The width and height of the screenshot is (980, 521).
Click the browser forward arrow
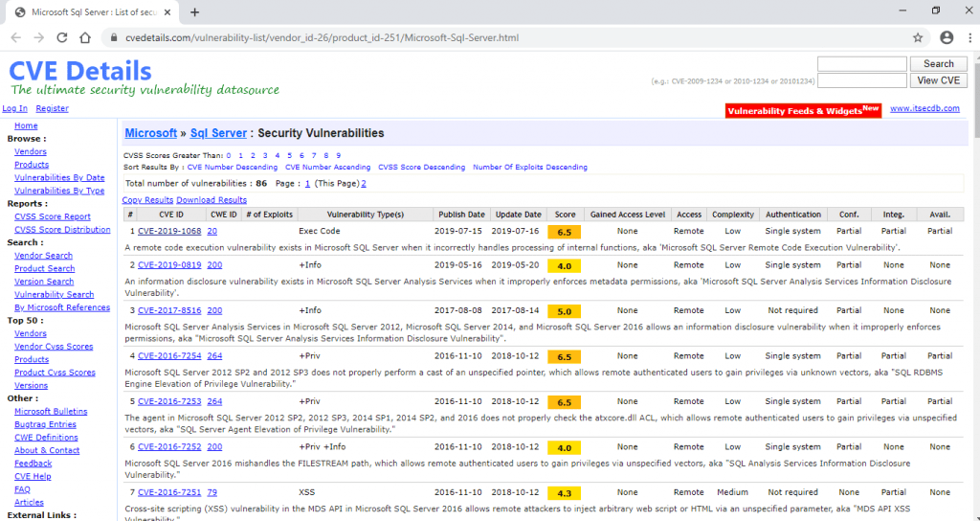tap(38, 37)
